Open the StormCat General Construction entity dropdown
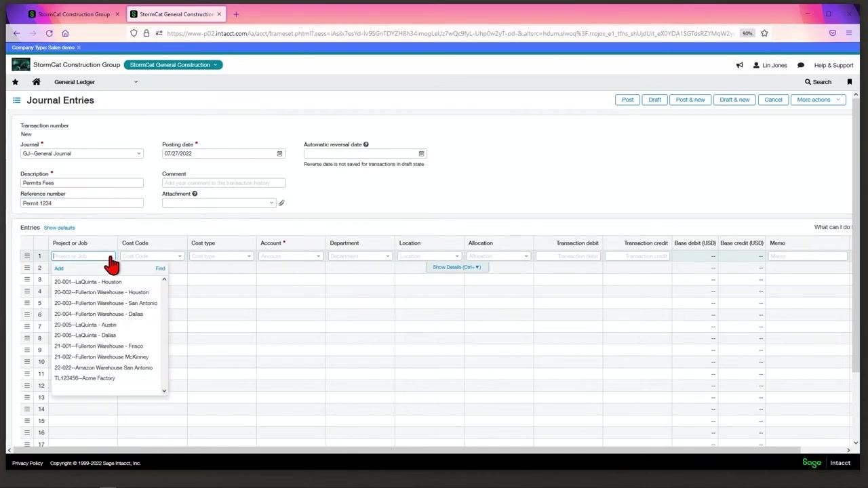Image resolution: width=868 pixels, height=488 pixels. (x=173, y=65)
